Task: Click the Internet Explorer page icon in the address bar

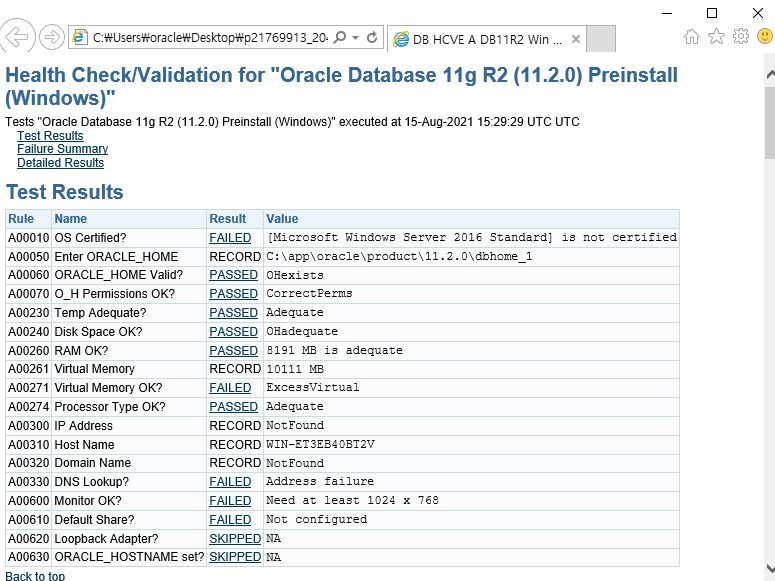Action: [x=80, y=37]
